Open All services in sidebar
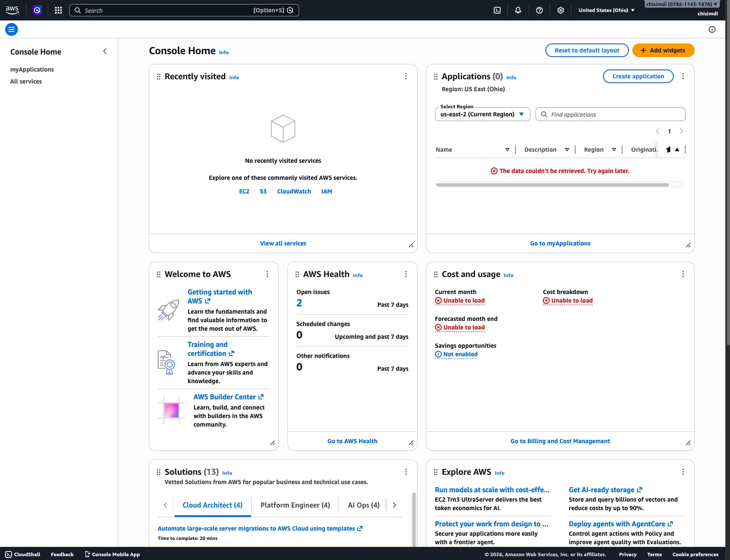The width and height of the screenshot is (730, 560). (26, 81)
